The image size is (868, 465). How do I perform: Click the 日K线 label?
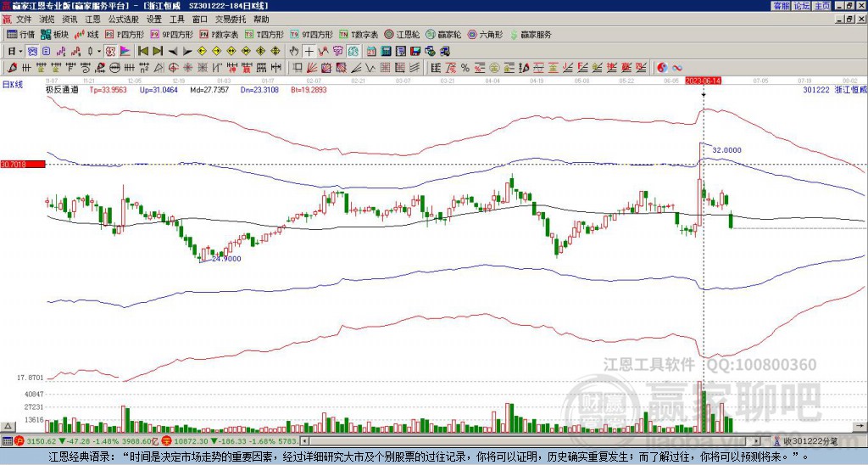12,84
